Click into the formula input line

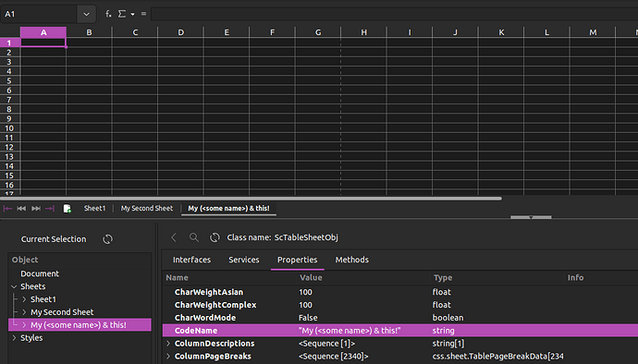point(394,14)
